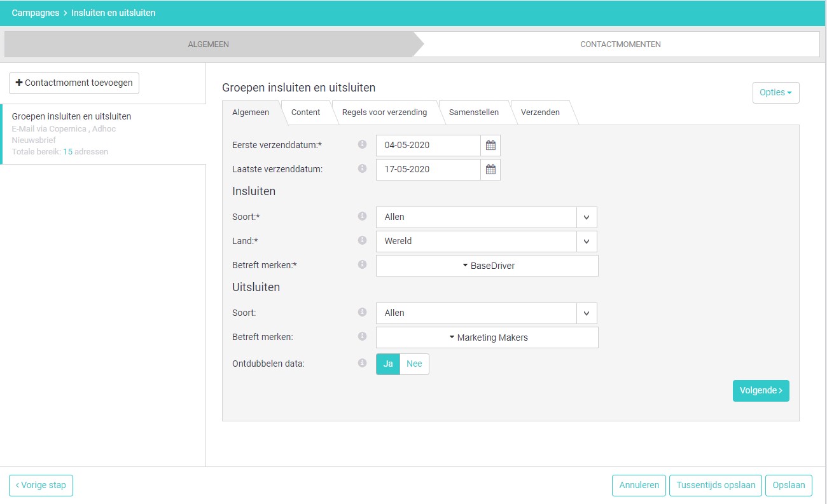Expand the Marketing Makers merken selector
Screen dimensions: 827x504
coord(487,337)
